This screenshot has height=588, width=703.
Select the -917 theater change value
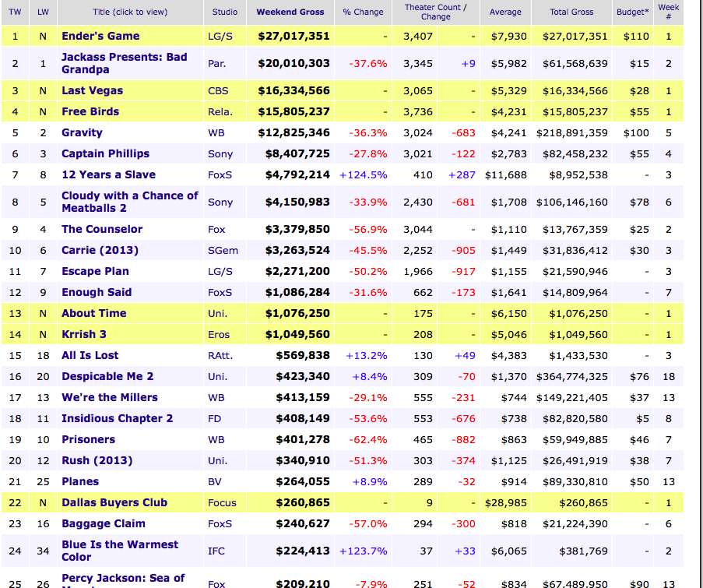[x=463, y=272]
